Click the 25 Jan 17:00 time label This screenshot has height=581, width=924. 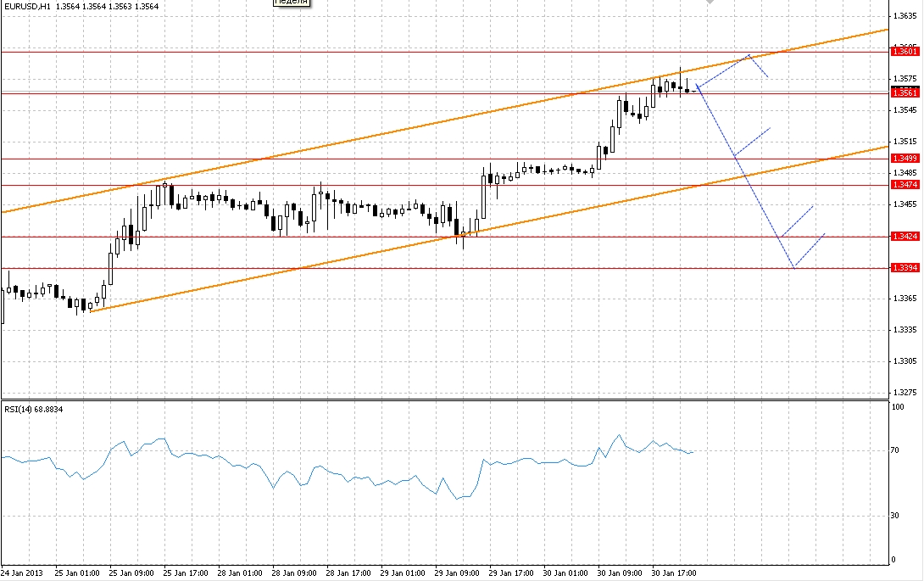pos(185,573)
